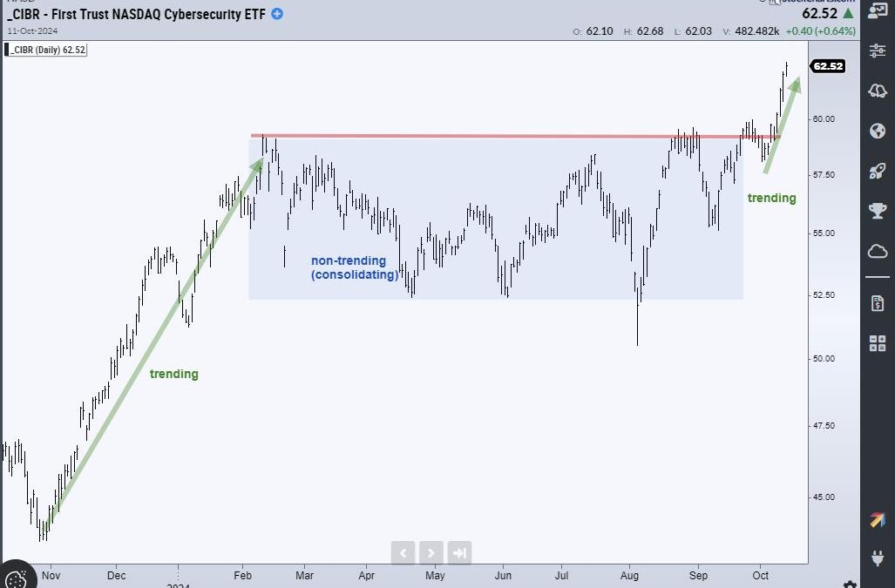Open the trophy icon panel

coord(878,211)
